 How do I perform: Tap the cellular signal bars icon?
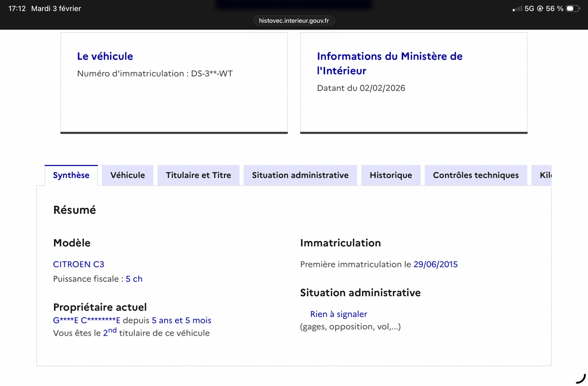(x=517, y=9)
